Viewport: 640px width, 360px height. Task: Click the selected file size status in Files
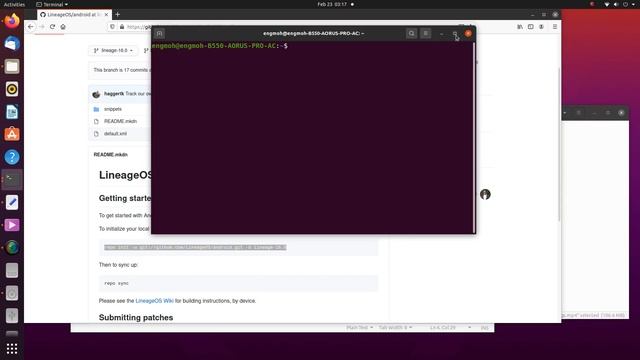[594, 315]
